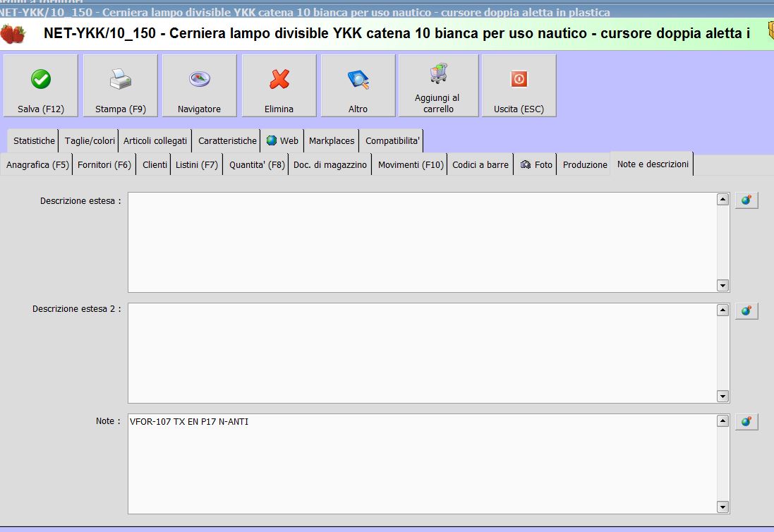
Task: Open the Listini (F7) tab
Action: pyautogui.click(x=196, y=165)
